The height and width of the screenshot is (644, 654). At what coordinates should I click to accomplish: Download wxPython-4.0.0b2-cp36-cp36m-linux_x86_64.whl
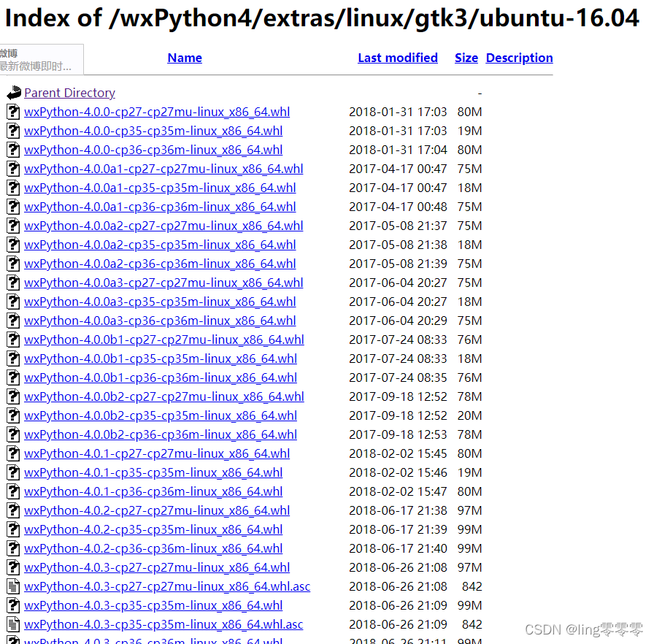tap(161, 434)
